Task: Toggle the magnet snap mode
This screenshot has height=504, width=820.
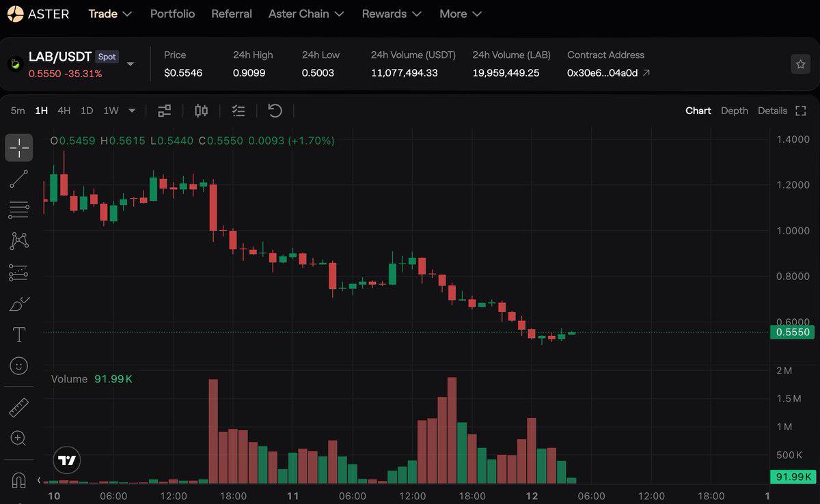Action: 19,480
